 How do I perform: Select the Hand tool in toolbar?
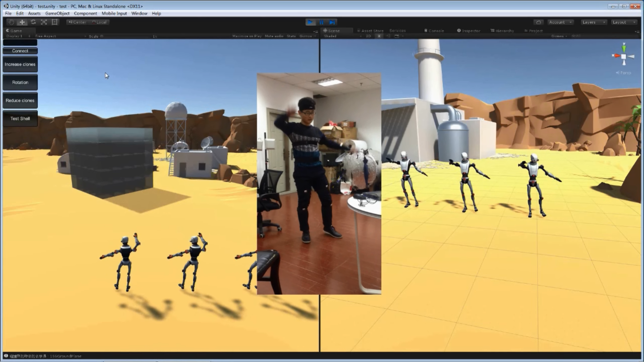tap(11, 22)
